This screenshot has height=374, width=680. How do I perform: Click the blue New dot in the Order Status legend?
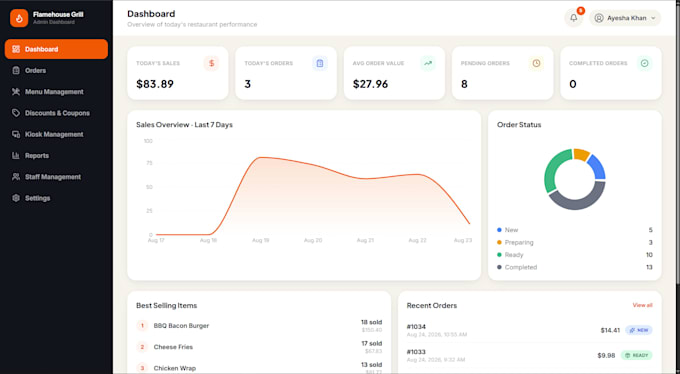click(499, 230)
